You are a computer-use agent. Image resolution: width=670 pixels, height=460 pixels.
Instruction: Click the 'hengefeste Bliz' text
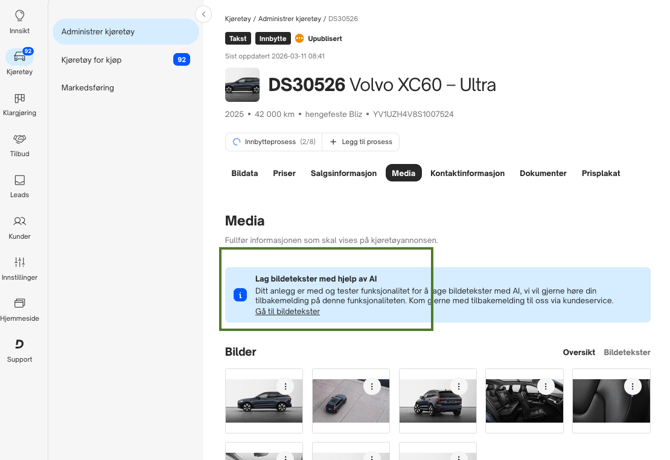point(333,114)
